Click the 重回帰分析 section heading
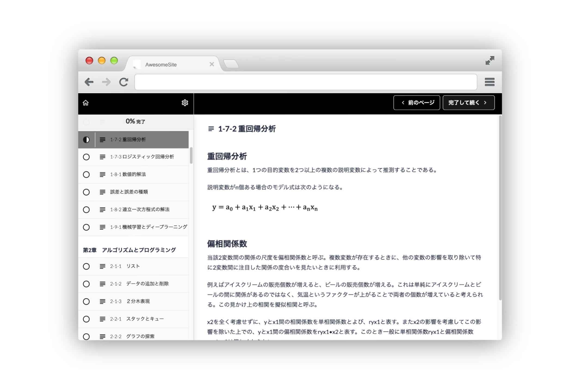The image size is (588, 388). [227, 156]
